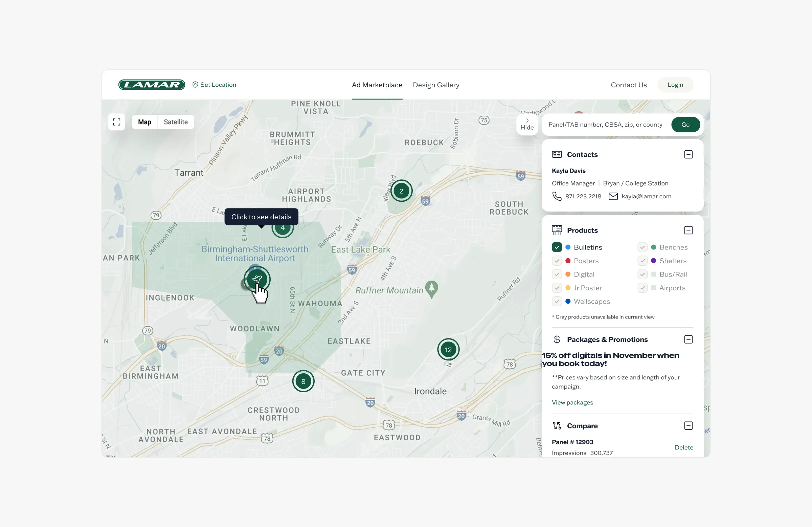Uncheck the Bulletins checkbox
Screen dimensions: 812x527
(557, 247)
